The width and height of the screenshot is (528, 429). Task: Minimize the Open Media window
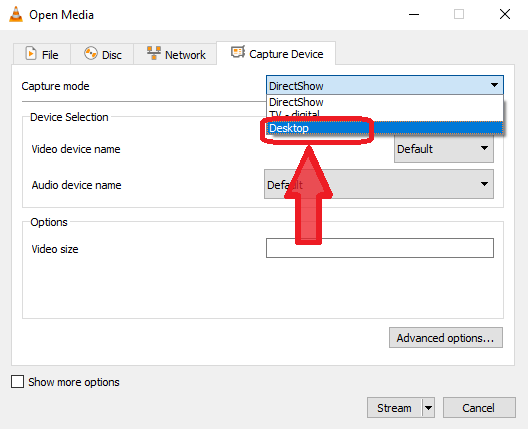tap(414, 14)
